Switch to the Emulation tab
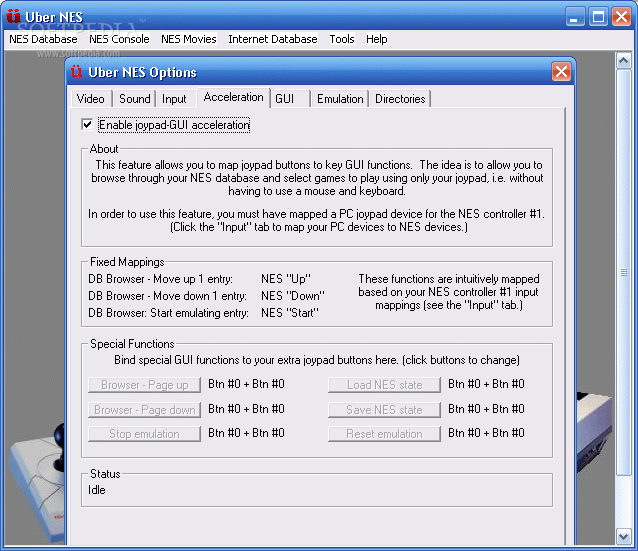 (x=340, y=99)
